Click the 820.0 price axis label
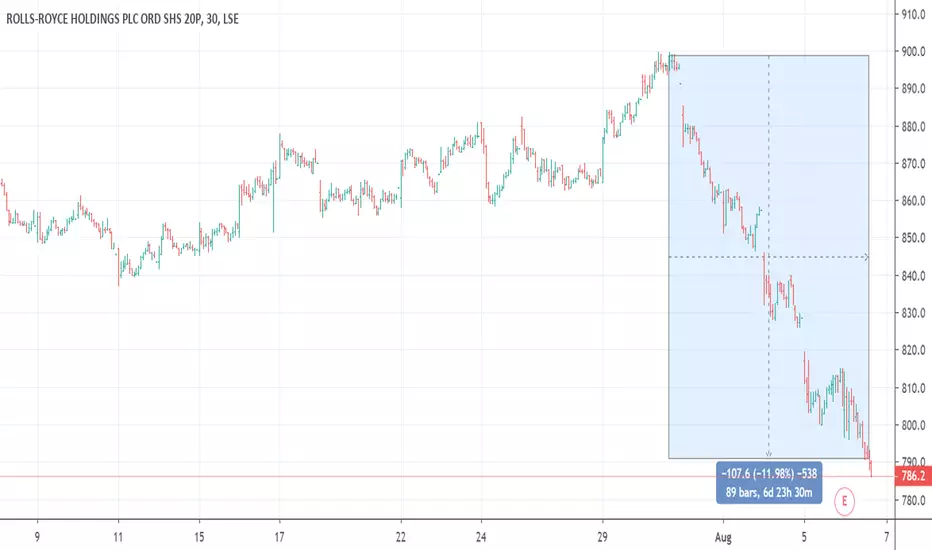Image resolution: width=932 pixels, height=550 pixels. [913, 350]
